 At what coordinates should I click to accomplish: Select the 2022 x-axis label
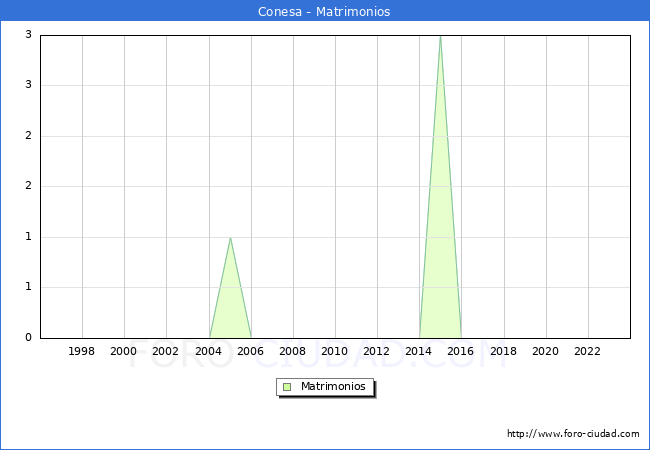point(587,351)
